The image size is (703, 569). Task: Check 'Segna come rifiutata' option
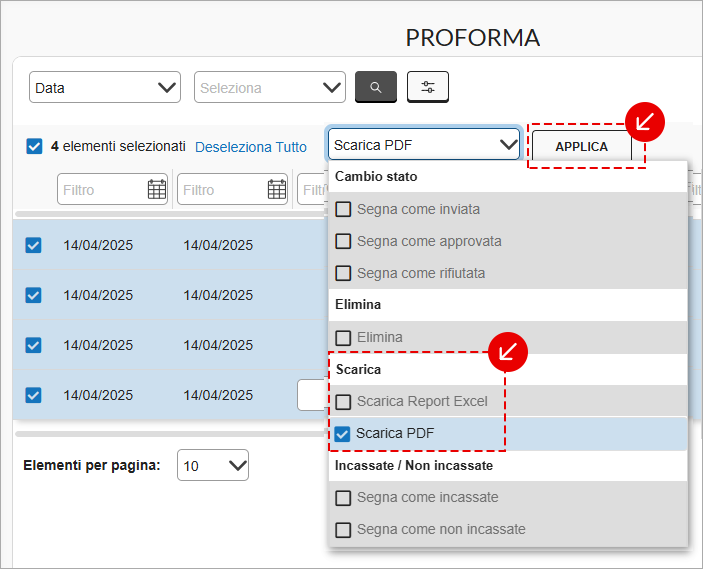coord(343,273)
